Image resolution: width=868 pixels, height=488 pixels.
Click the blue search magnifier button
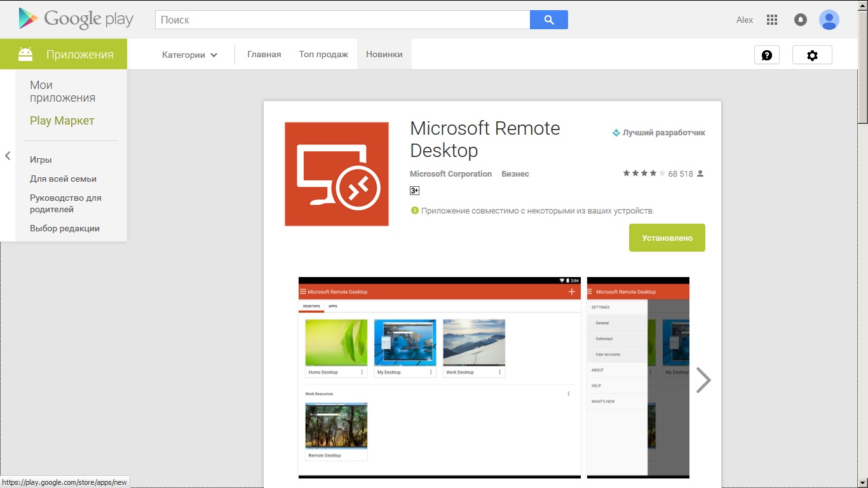(x=549, y=20)
